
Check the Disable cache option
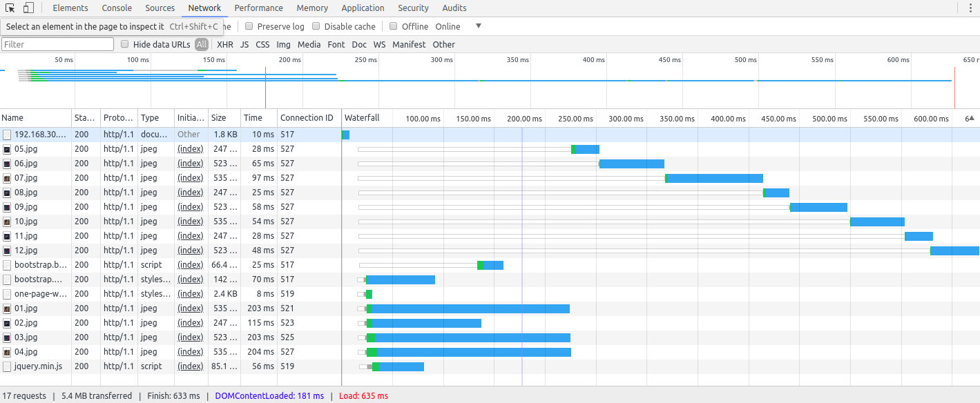[x=316, y=26]
